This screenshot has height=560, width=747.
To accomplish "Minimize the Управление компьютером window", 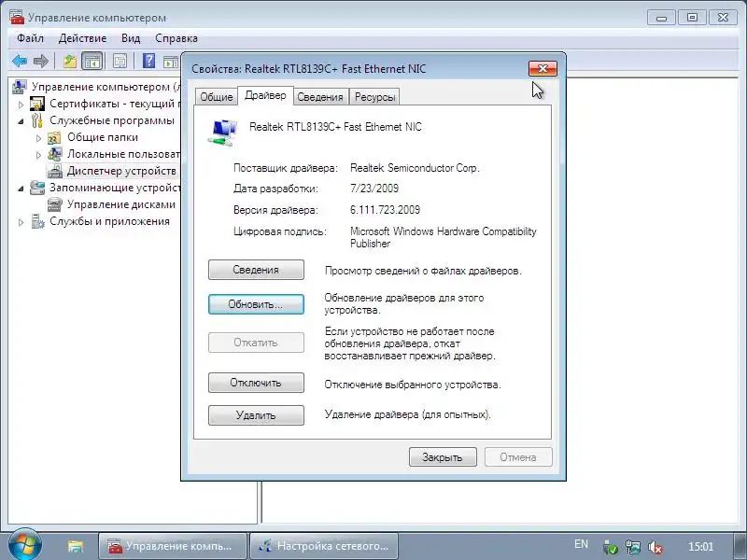I will (x=662, y=18).
